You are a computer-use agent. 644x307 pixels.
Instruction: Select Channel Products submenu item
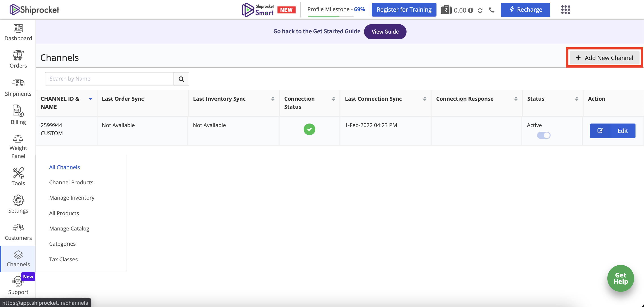(x=71, y=182)
